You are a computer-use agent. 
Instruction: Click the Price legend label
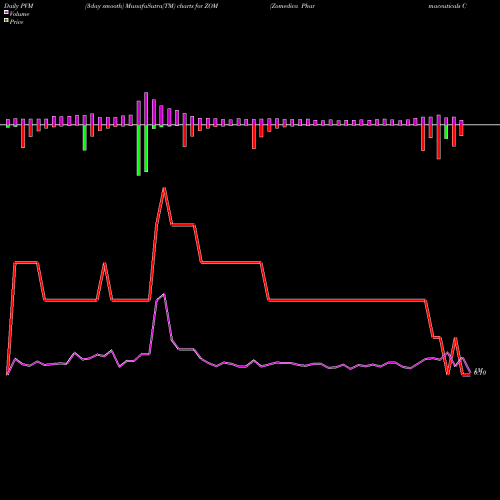16,22
